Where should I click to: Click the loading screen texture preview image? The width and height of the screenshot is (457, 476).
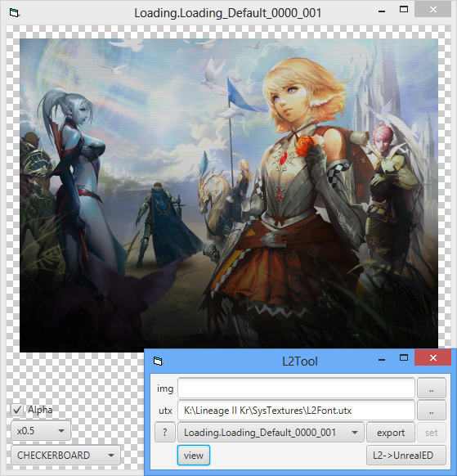coord(229,195)
